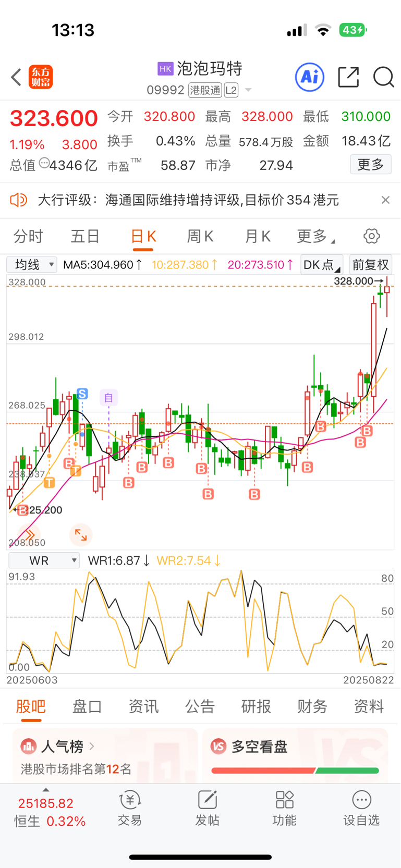Viewport: 401px width, 868px height.
Task: Tap 设自选 ellipsis icon
Action: point(361,800)
